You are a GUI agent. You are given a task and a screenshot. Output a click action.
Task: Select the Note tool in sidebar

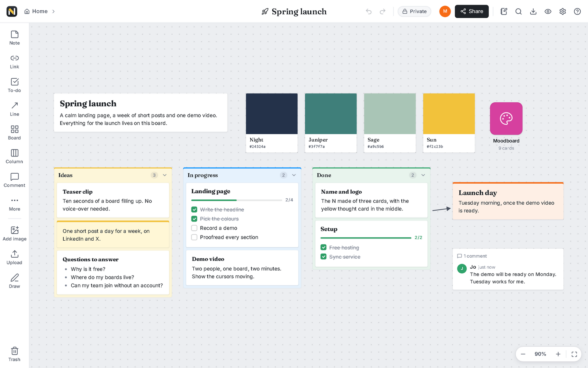pyautogui.click(x=14, y=38)
